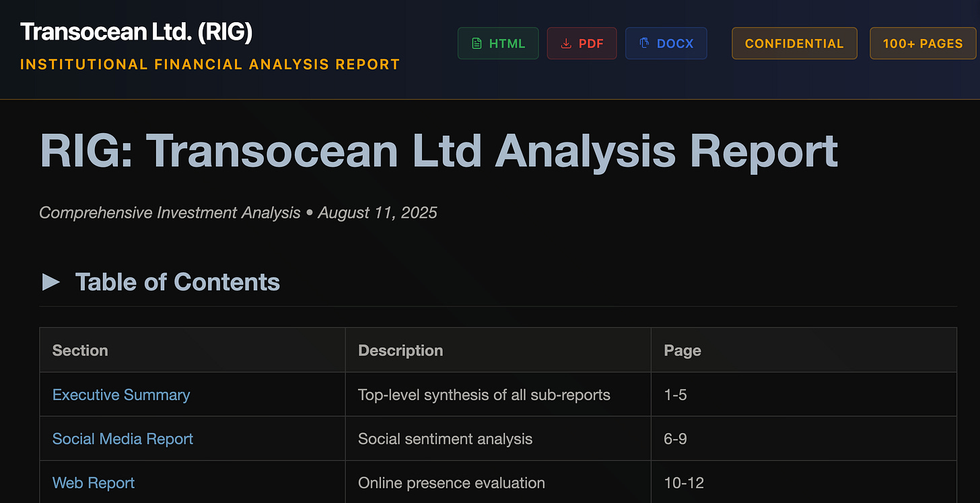Export report in DOCX format
Viewport: 980px width, 503px height.
click(666, 43)
